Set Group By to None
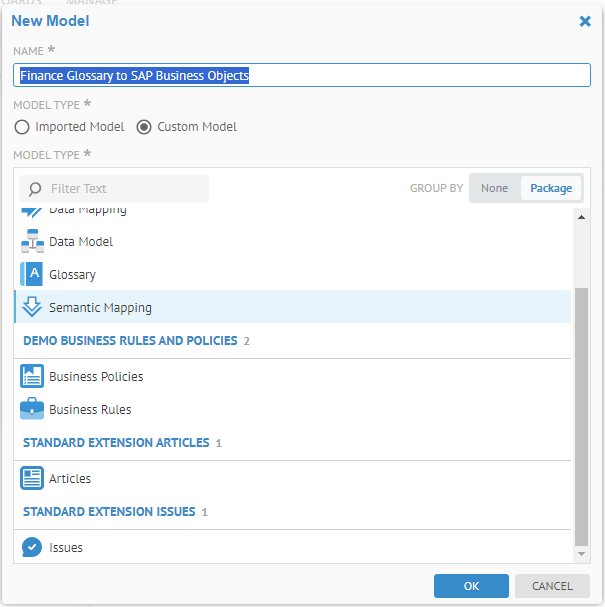Screen dimensions: 605x607 coord(494,188)
